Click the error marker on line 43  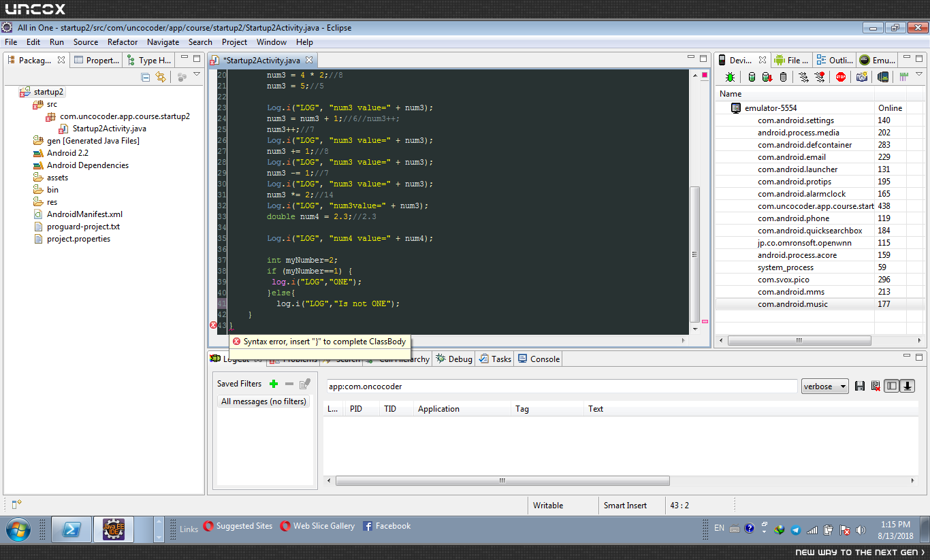213,326
